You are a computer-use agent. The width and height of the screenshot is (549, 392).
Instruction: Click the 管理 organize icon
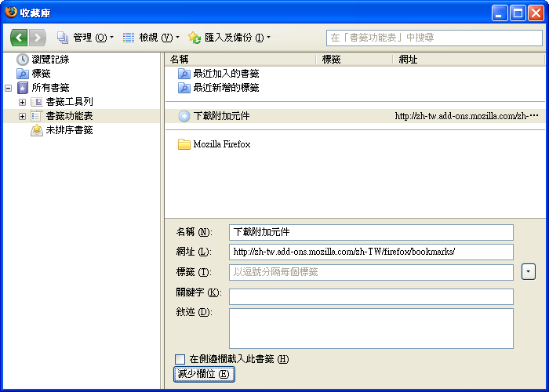coord(63,38)
